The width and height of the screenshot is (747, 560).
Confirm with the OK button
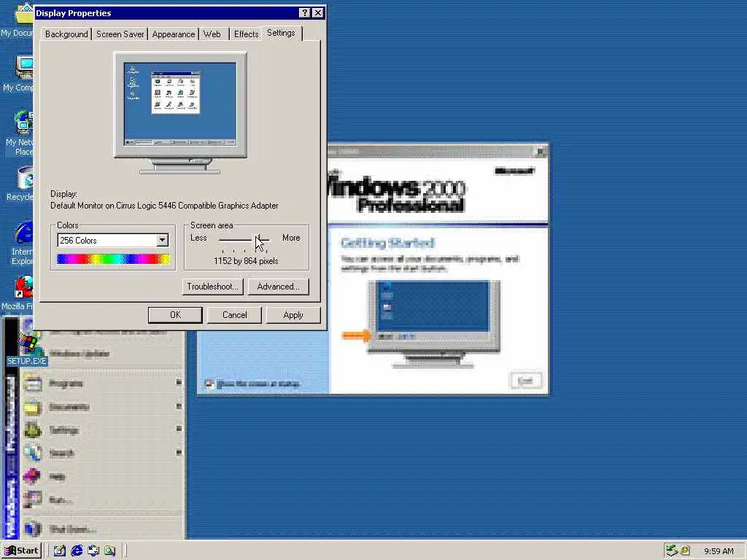click(x=175, y=315)
